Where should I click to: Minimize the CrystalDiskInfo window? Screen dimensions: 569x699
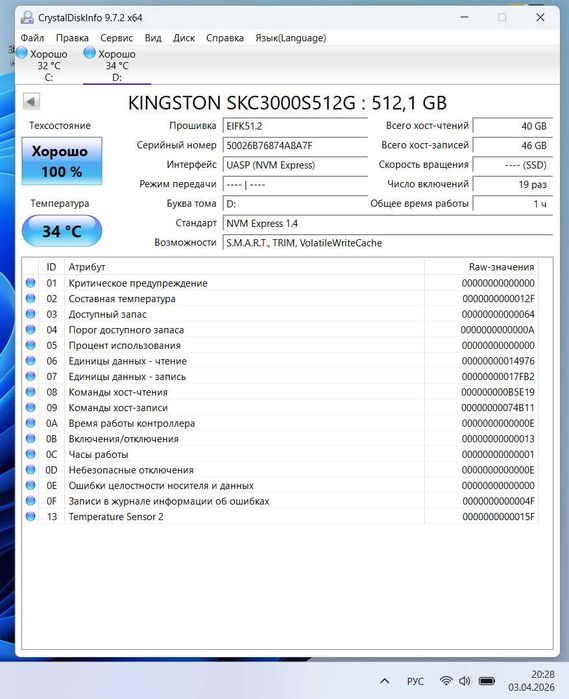click(465, 17)
